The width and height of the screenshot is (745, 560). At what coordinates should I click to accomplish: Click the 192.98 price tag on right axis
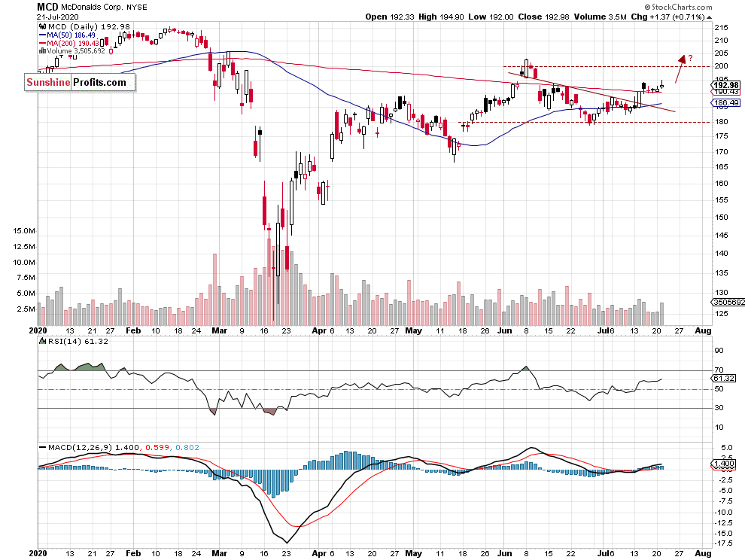pos(725,85)
